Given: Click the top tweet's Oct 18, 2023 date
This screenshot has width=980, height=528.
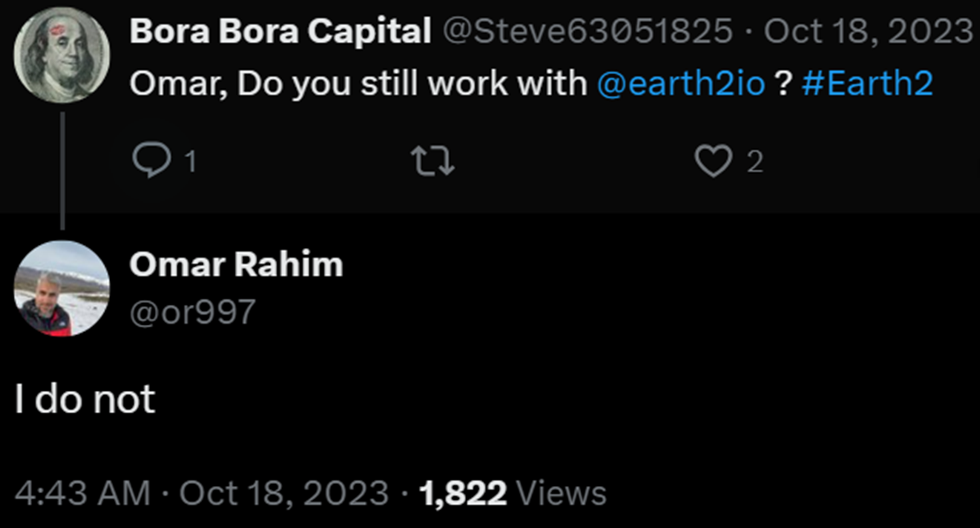Looking at the screenshot, I should pos(868,31).
